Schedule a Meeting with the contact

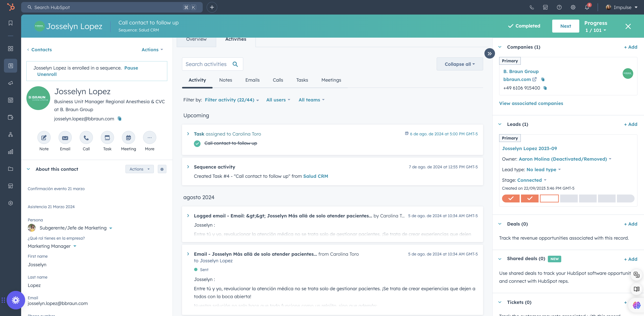[x=129, y=138]
